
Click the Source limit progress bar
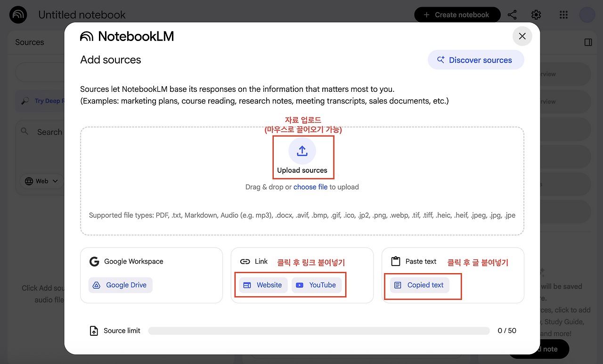click(x=318, y=331)
